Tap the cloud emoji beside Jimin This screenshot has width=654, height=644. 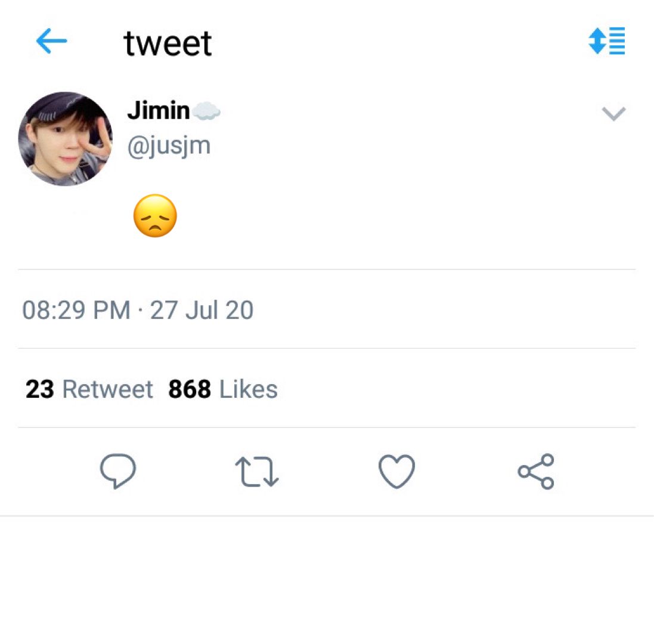coord(206,111)
